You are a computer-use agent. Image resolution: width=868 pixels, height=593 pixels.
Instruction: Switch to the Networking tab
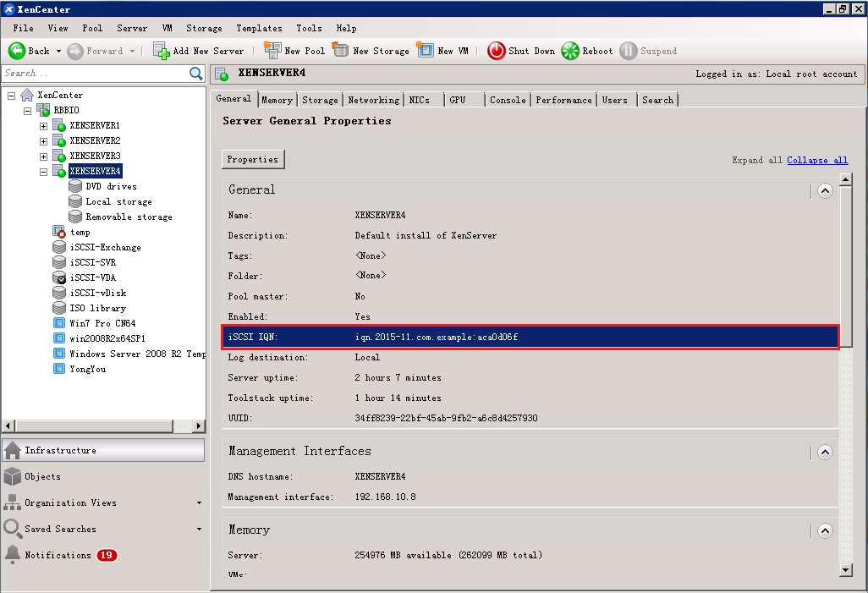374,100
